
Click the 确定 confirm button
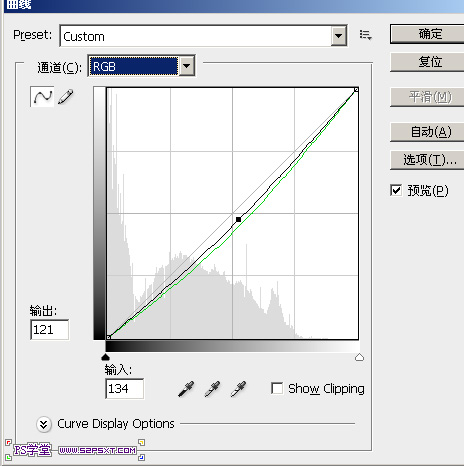(428, 34)
